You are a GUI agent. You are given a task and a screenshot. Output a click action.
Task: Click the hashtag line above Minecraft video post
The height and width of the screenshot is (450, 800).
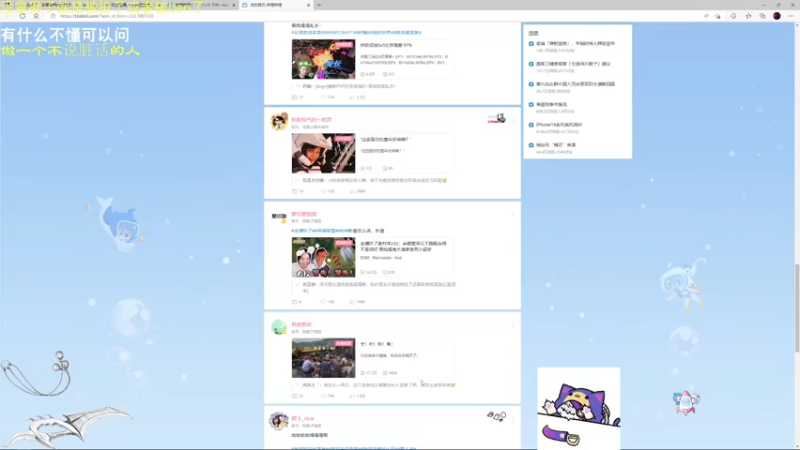pos(356,33)
